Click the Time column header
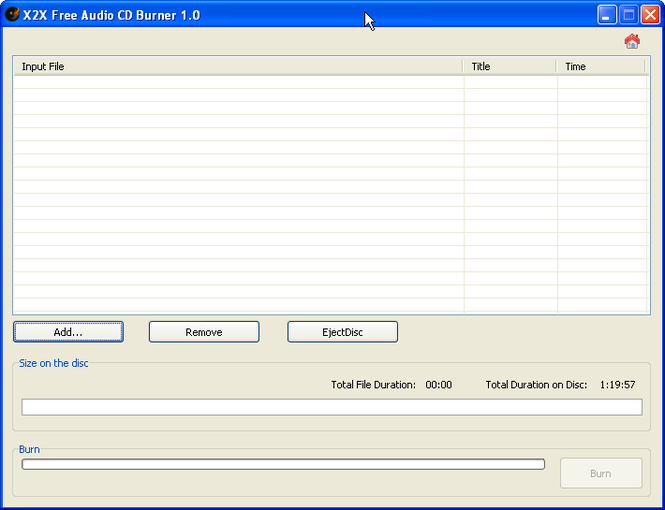The width and height of the screenshot is (665, 510). click(x=602, y=67)
